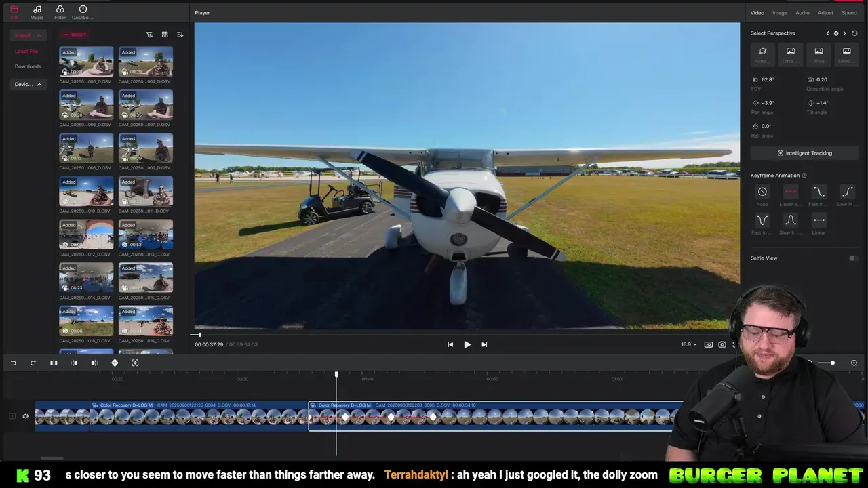868x488 pixels.
Task: Switch to the Image properties tab
Action: [x=780, y=13]
